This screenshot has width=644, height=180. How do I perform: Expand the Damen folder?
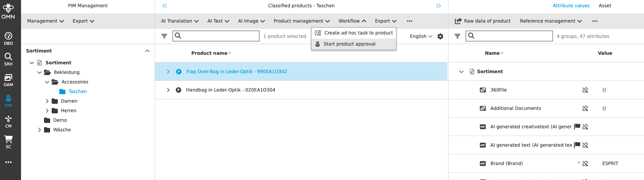tap(47, 101)
